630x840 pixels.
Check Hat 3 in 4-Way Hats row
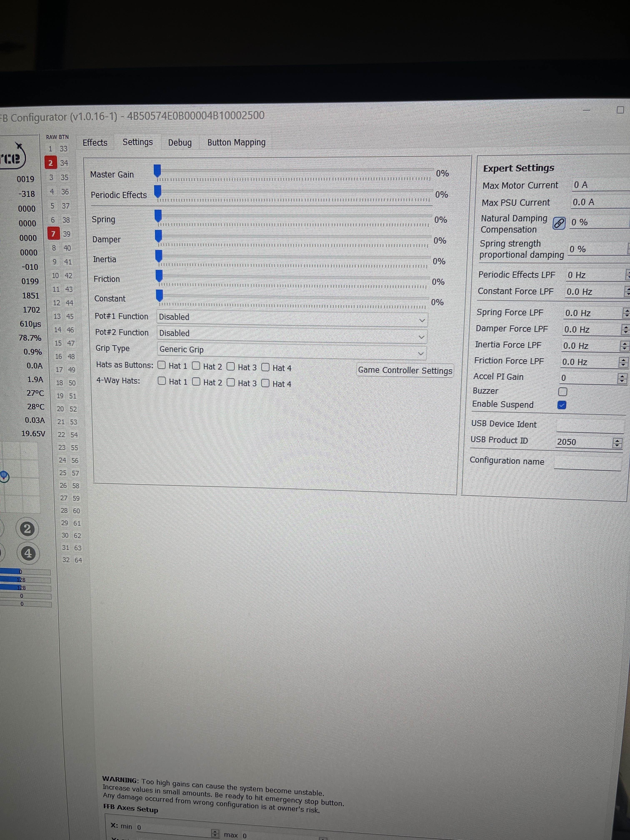click(231, 382)
